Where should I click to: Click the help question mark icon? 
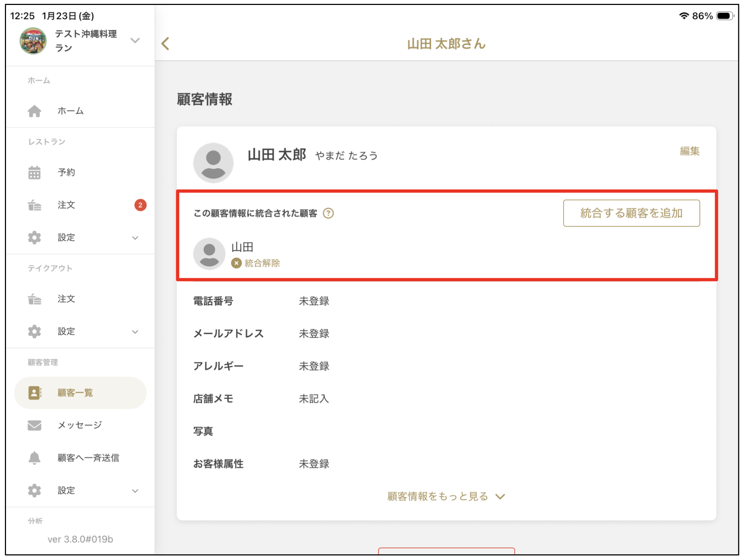tap(328, 213)
